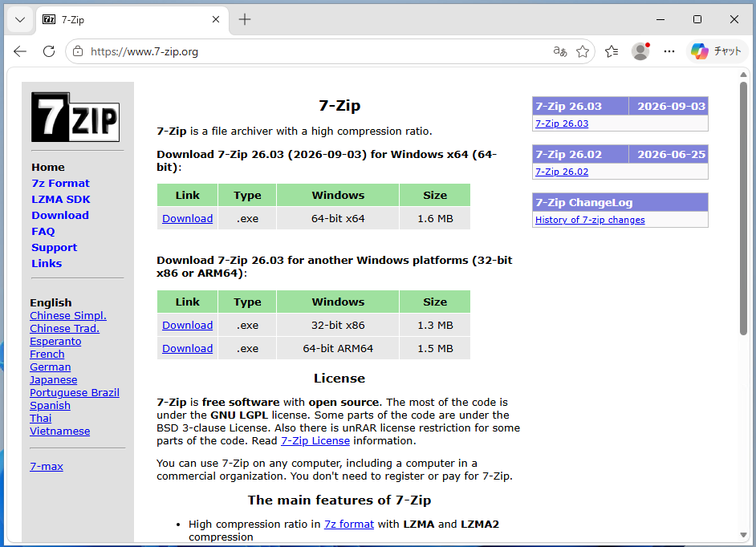Open the Copilot chat button
This screenshot has height=547, width=756.
tap(716, 51)
